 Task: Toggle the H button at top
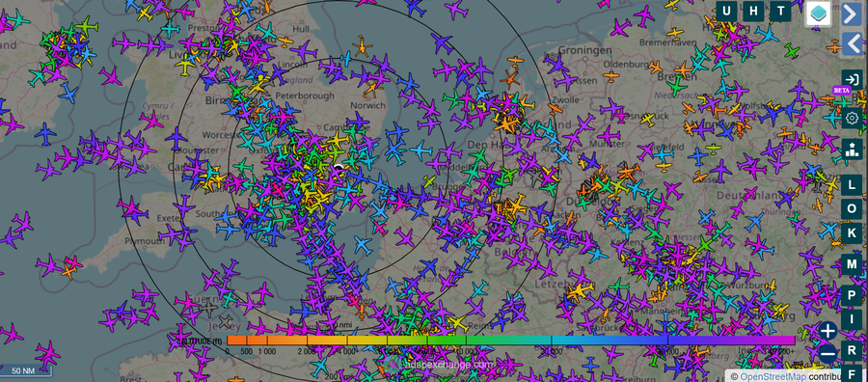753,11
